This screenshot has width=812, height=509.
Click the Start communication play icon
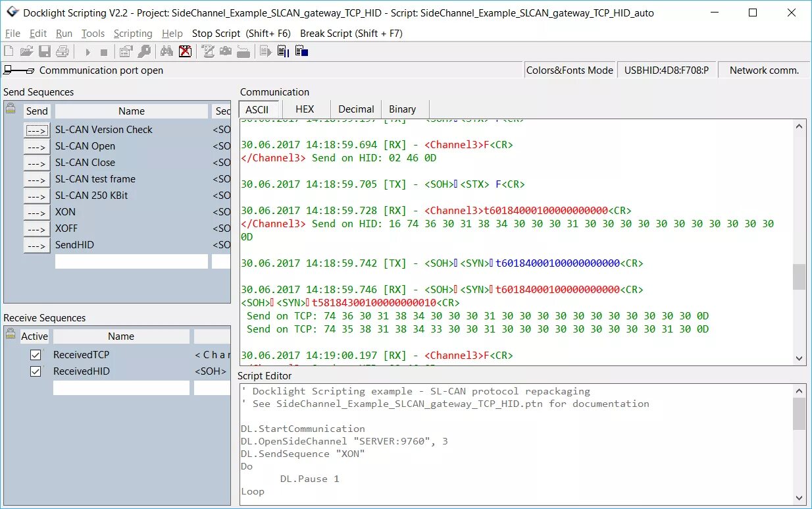point(87,51)
